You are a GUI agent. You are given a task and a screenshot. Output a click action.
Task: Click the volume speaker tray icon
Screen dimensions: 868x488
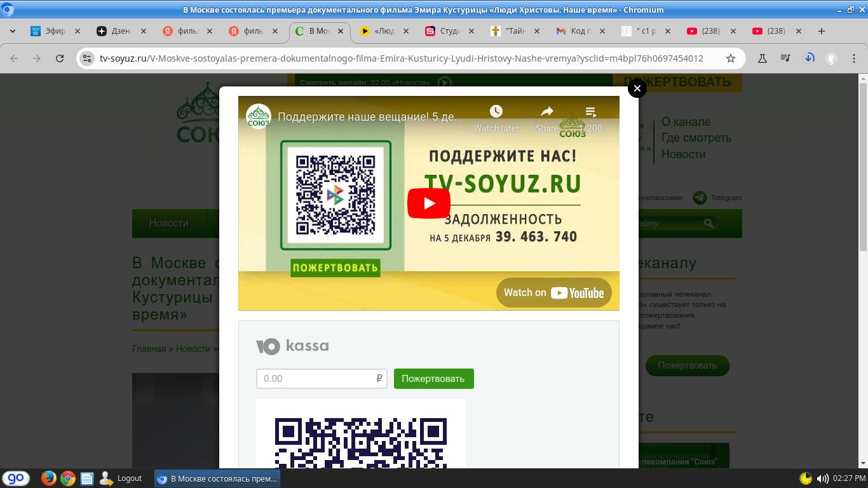click(x=823, y=478)
